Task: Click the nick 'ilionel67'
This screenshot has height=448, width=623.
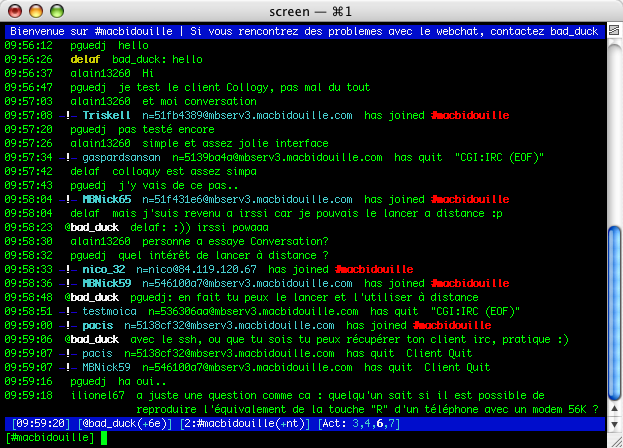Action: pyautogui.click(x=98, y=396)
